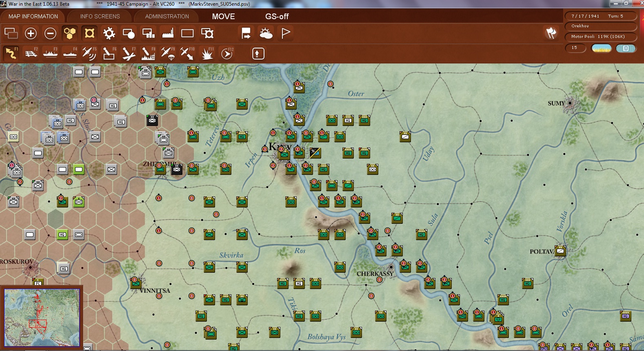
Task: Select the F6 bomb unit icon
Action: 109,53
